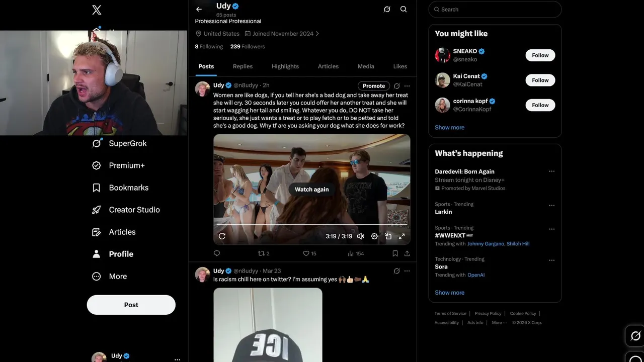Like the 2h post with 15 likes

[309, 253]
